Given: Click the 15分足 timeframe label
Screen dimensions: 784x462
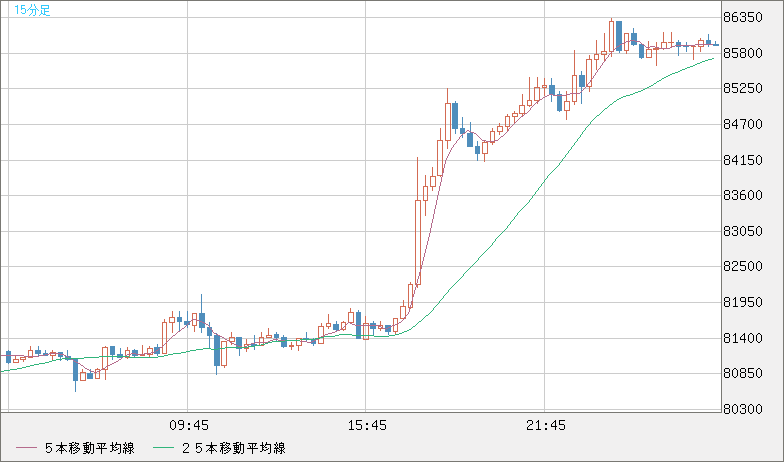Looking at the screenshot, I should tap(32, 10).
